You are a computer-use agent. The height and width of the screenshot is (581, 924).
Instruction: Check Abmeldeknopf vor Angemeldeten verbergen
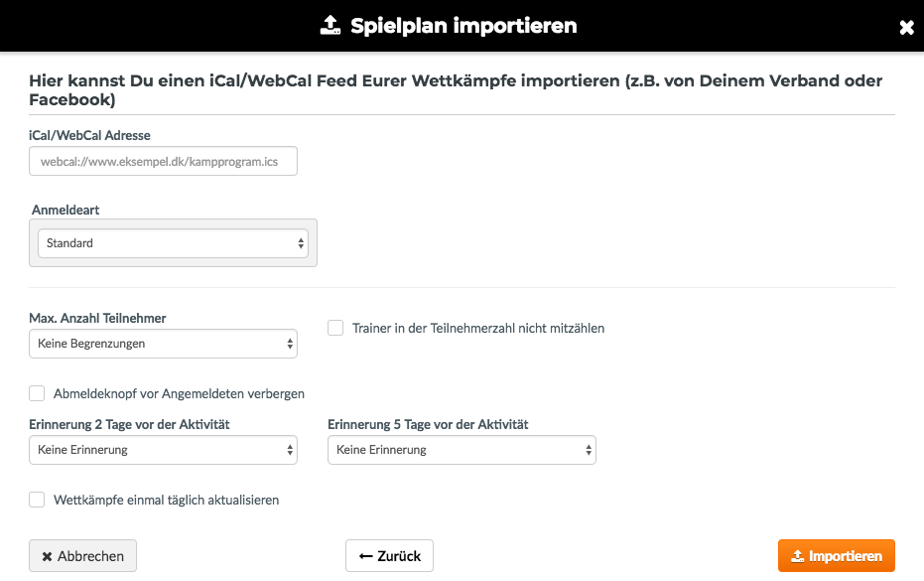37,393
